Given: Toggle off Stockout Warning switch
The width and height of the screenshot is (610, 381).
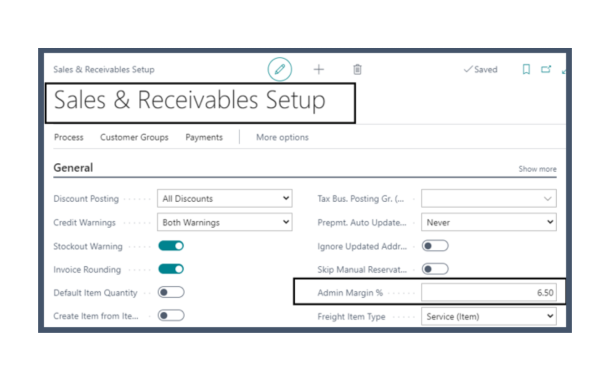Looking at the screenshot, I should point(171,246).
